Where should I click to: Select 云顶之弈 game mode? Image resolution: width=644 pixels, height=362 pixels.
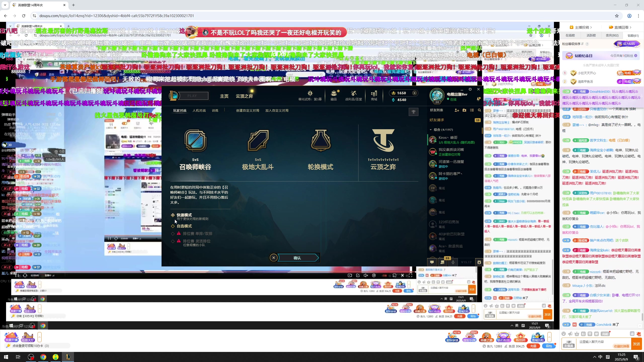[383, 150]
